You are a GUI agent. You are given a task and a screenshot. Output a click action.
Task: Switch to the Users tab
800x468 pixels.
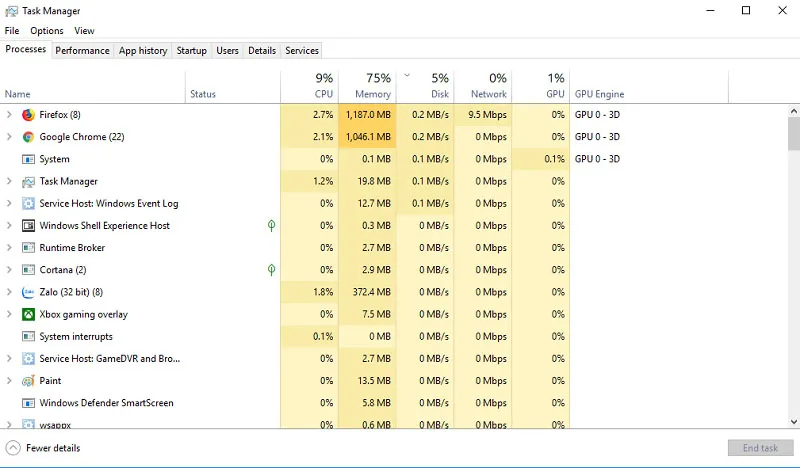(x=228, y=51)
